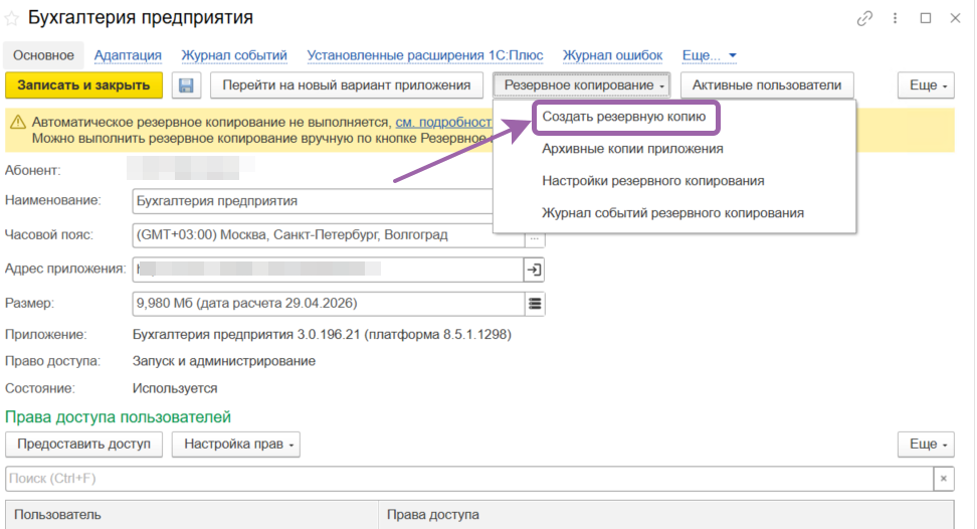977x529 pixels.
Task: Click the warning triangle icon
Action: [x=17, y=122]
